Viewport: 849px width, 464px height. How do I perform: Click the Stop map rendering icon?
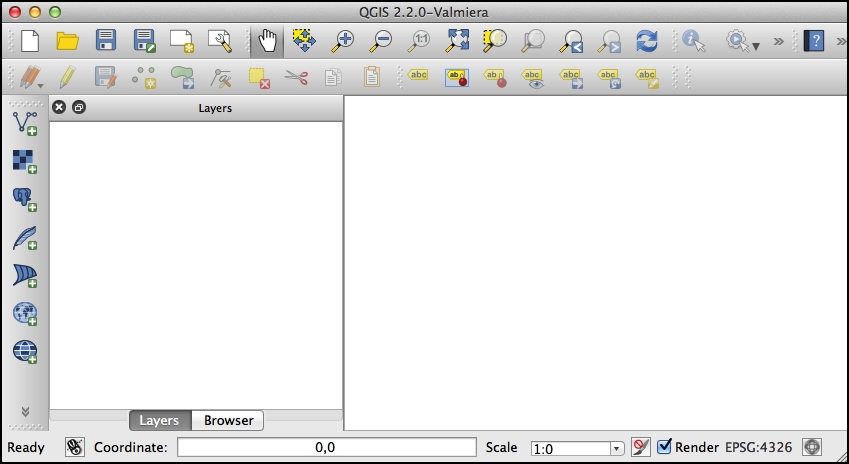click(x=641, y=447)
